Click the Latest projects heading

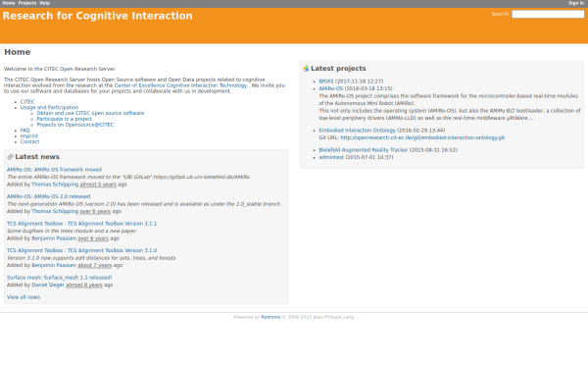338,69
